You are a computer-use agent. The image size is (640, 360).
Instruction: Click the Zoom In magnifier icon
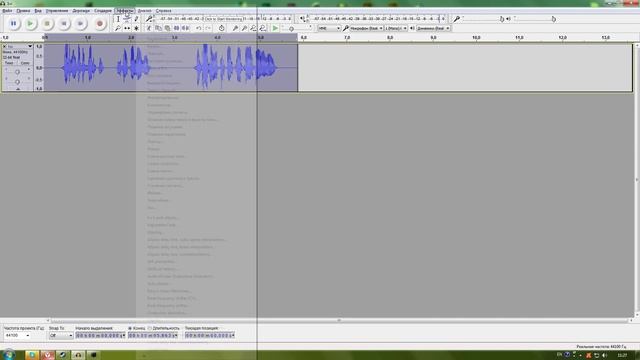pyautogui.click(x=235, y=28)
